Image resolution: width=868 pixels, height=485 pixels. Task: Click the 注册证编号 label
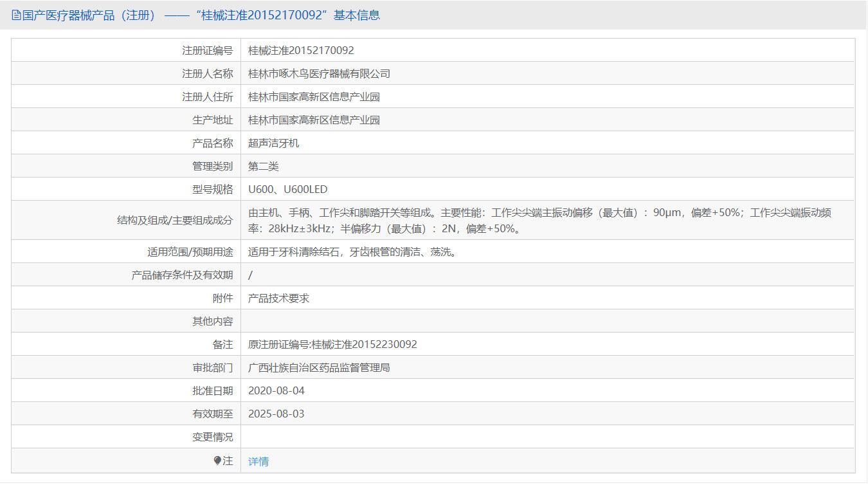(207, 50)
